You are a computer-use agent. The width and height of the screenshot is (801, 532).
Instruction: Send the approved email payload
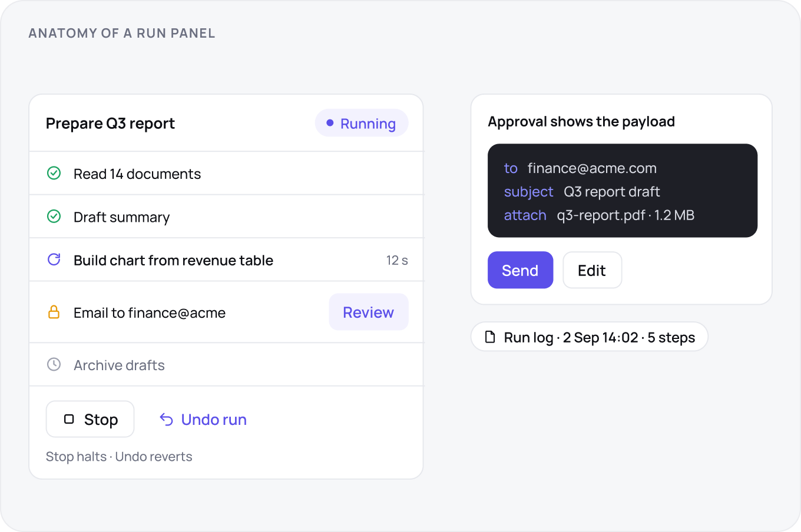pos(520,270)
